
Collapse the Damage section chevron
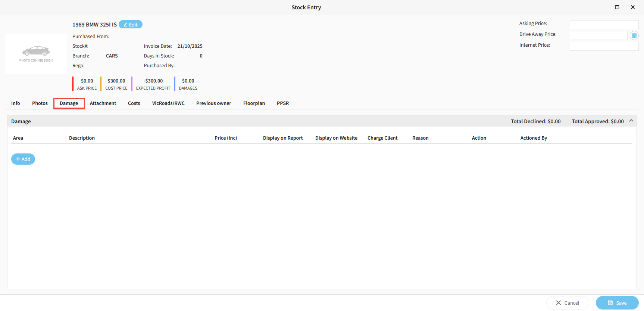[x=631, y=121]
